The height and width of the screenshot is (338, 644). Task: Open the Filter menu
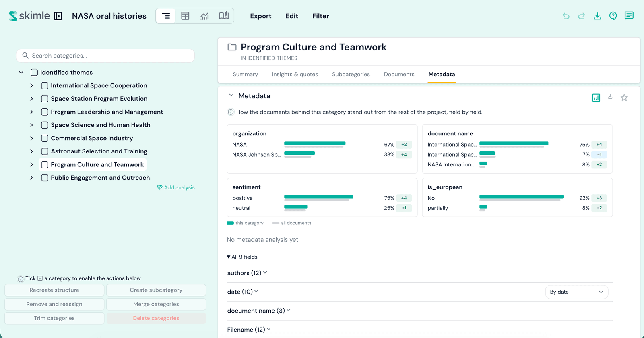pyautogui.click(x=321, y=16)
